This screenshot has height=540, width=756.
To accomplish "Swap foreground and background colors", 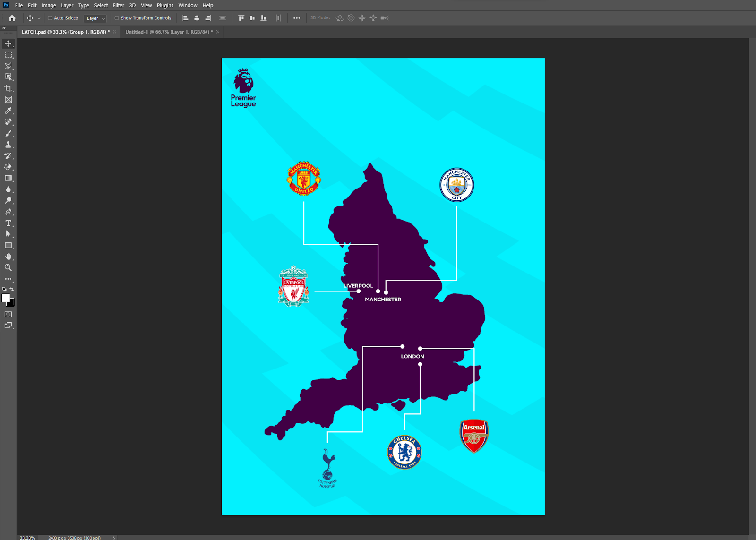I will 12,289.
